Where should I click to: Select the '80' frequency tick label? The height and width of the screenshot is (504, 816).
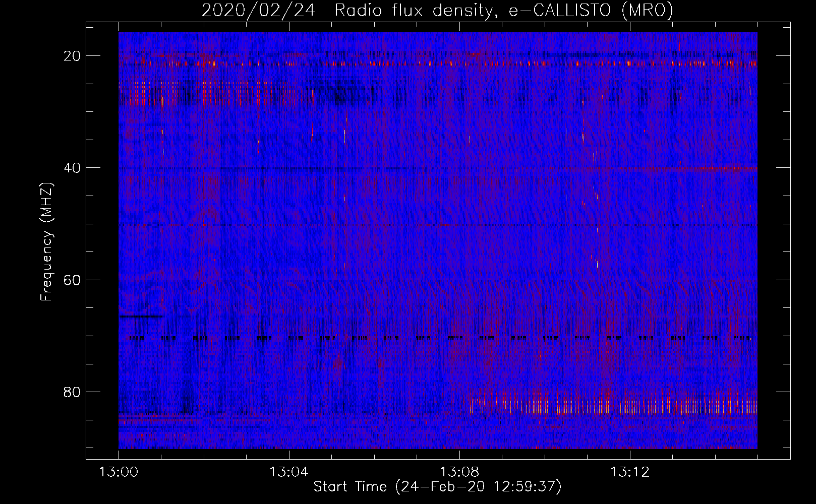[x=72, y=392]
